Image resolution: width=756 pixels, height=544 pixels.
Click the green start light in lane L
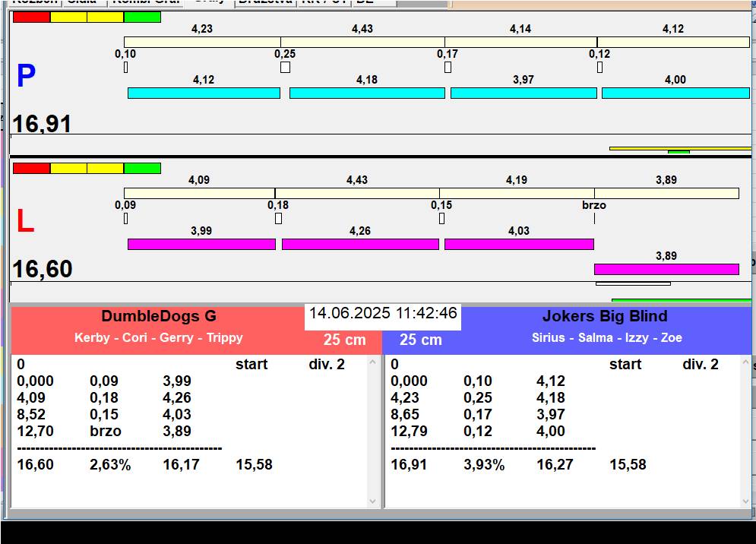[142, 168]
